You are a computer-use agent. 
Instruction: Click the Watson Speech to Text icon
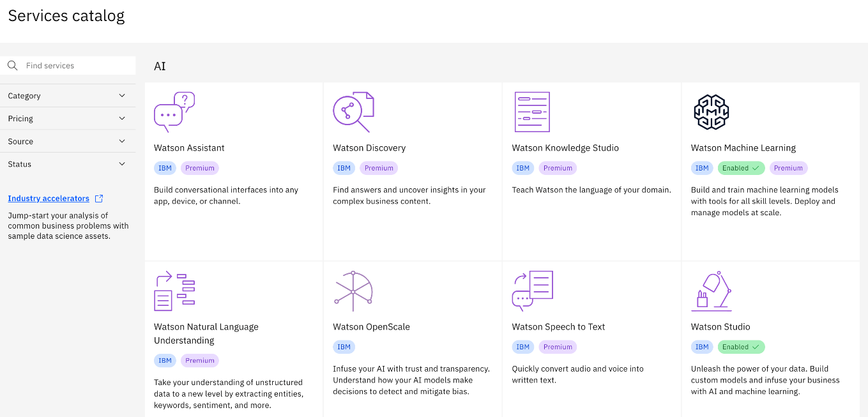point(532,291)
